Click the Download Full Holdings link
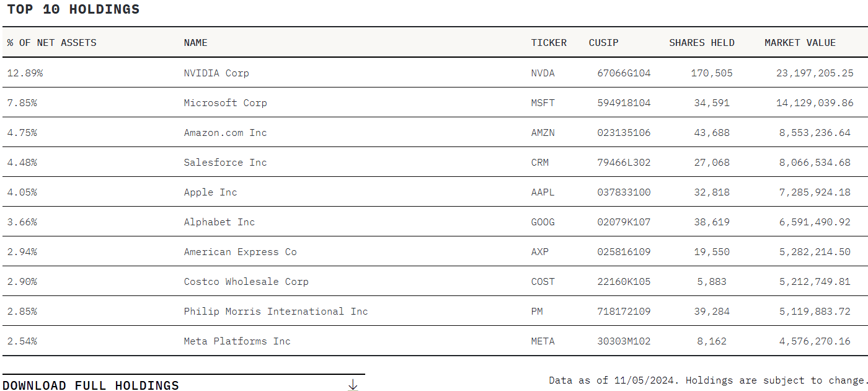This screenshot has width=868, height=391. point(91,385)
